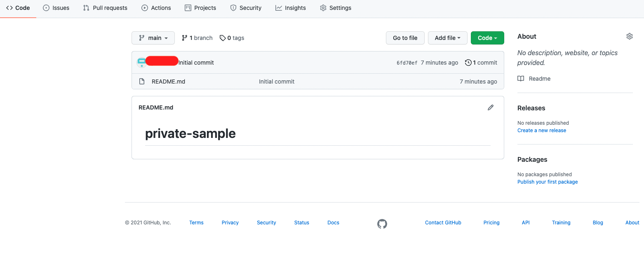Image resolution: width=644 pixels, height=254 pixels.
Task: Expand the main branch dropdown
Action: coord(153,38)
